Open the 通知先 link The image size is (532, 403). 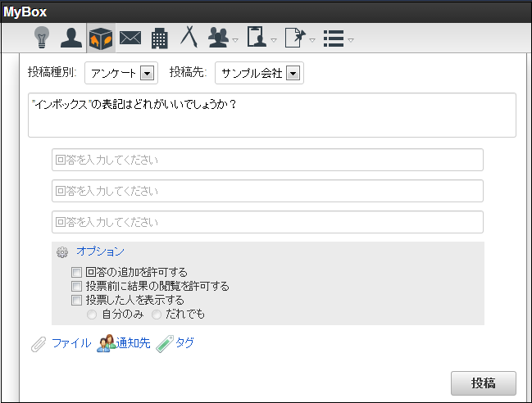134,343
